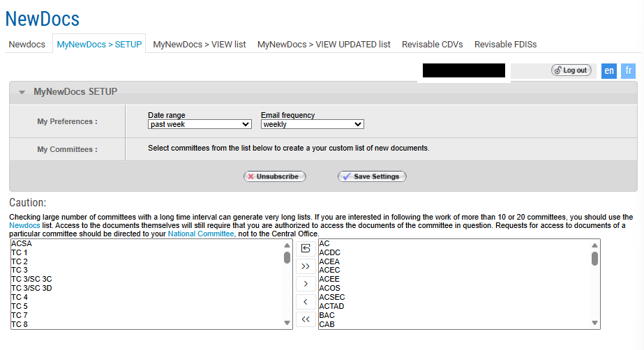Screen dimensions: 644x350
Task: Select TC 4 in the left list
Action: pos(147,297)
